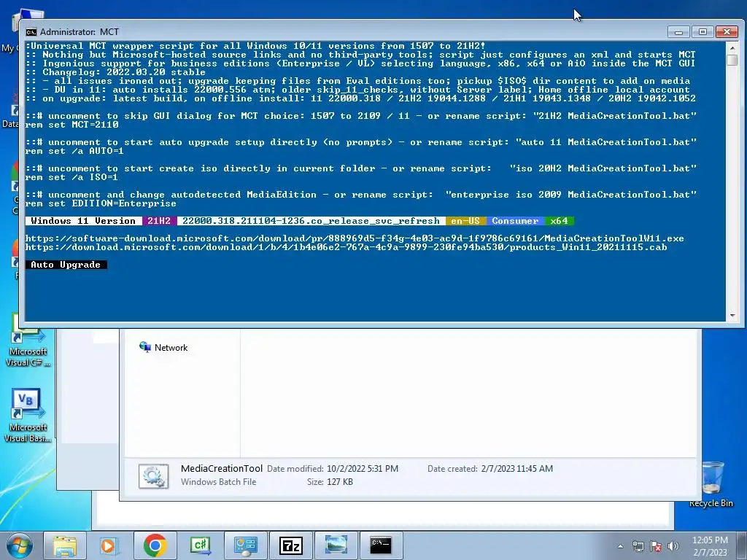Open Windows Explorer from the taskbar
The width and height of the screenshot is (747, 560).
click(65, 545)
